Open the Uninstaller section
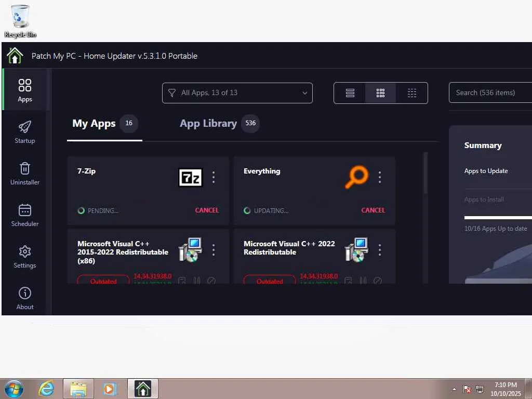Viewport: 532px width, 399px height. 25,174
